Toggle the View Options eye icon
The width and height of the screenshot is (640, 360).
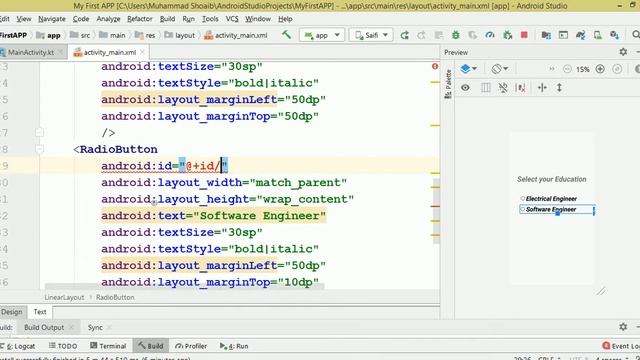465,87
